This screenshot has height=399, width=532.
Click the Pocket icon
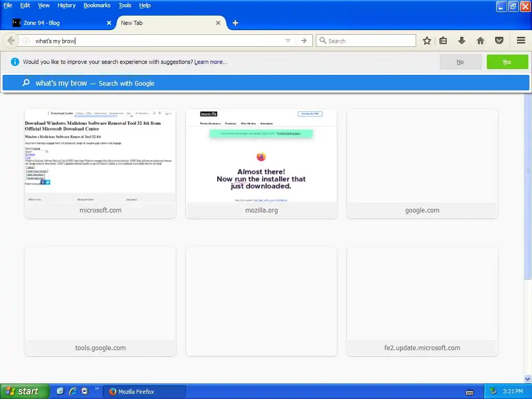[x=499, y=41]
